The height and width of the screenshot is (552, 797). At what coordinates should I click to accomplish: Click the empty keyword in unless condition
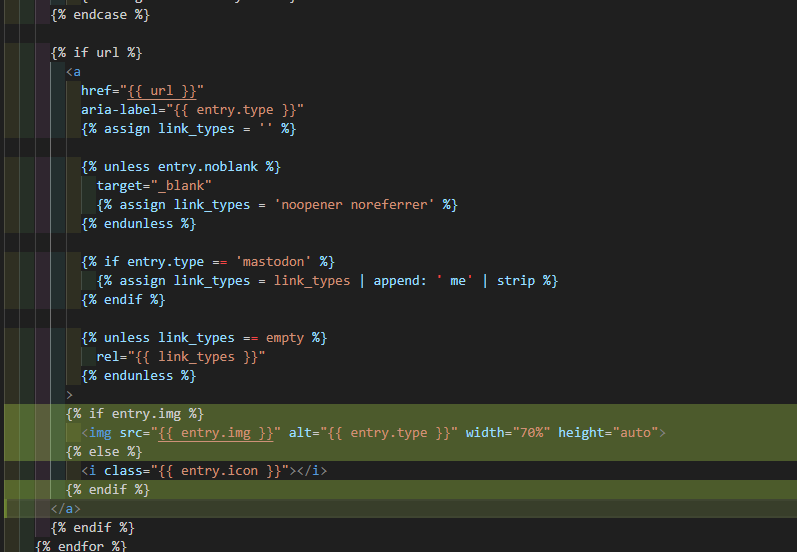(285, 338)
